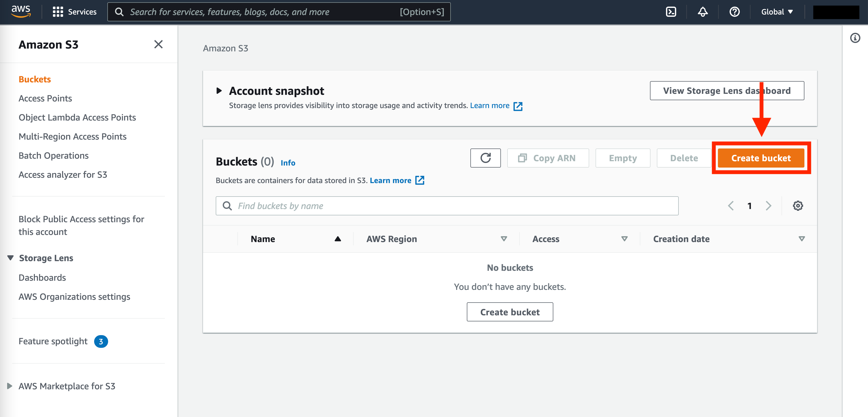Viewport: 868px width, 417px height.
Task: Open bucket table preferences gear
Action: [798, 205]
